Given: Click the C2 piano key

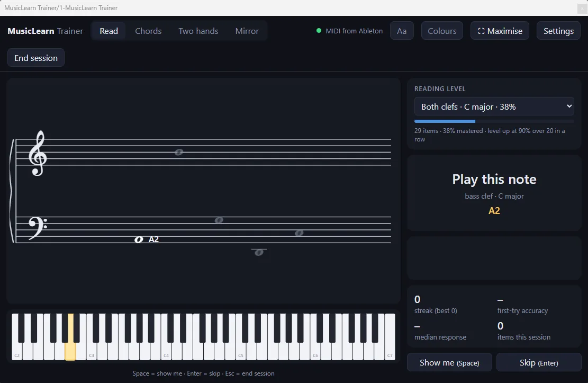Looking at the screenshot, I should [17, 351].
